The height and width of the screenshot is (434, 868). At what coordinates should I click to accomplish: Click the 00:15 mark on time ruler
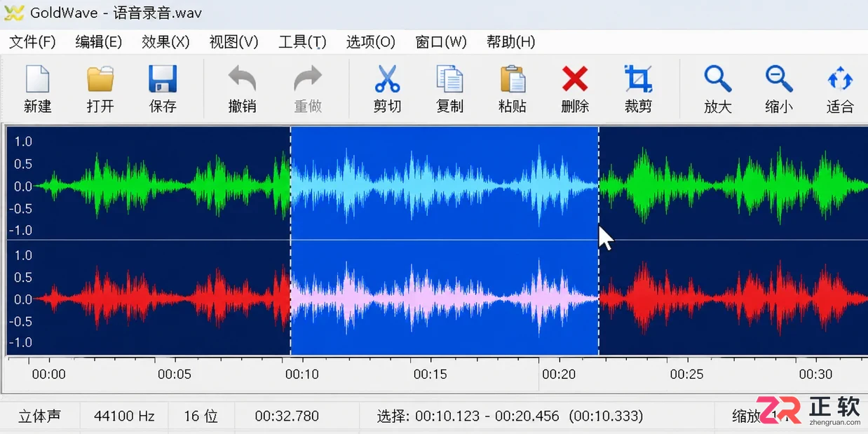(x=430, y=374)
